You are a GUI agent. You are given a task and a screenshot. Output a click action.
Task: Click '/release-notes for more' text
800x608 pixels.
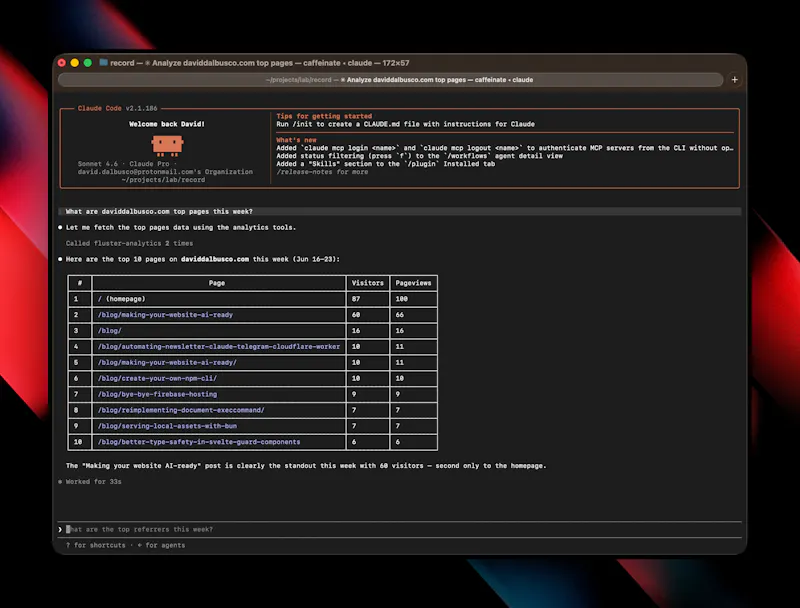[322, 172]
